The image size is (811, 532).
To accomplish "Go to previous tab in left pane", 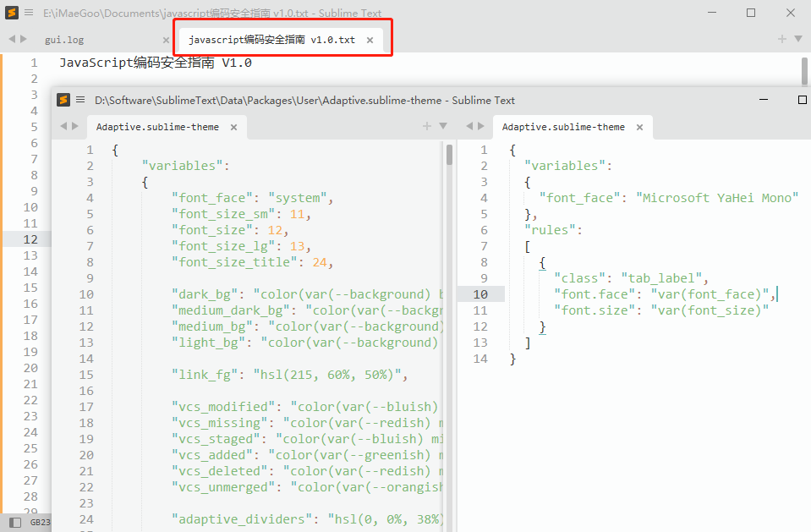I will [63, 126].
